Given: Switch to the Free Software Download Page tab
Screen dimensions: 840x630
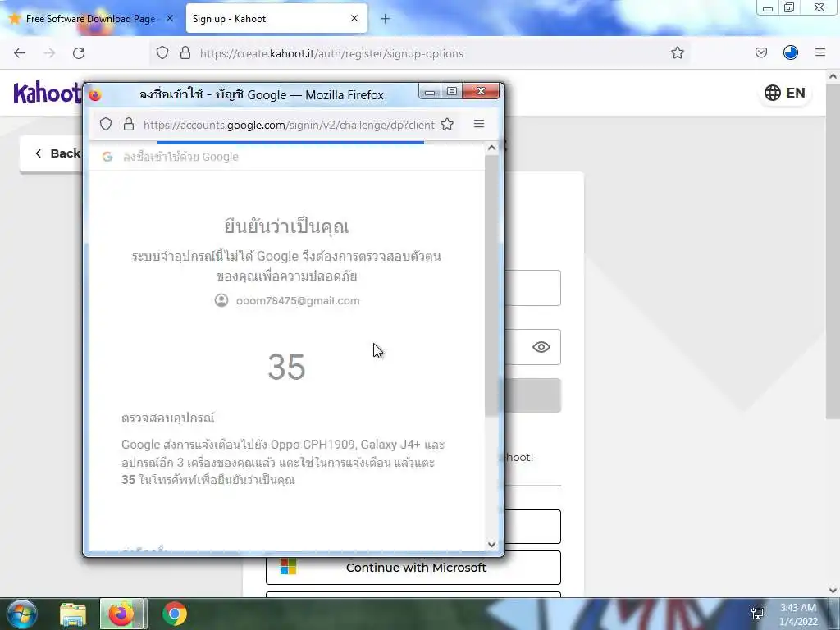Looking at the screenshot, I should click(91, 19).
